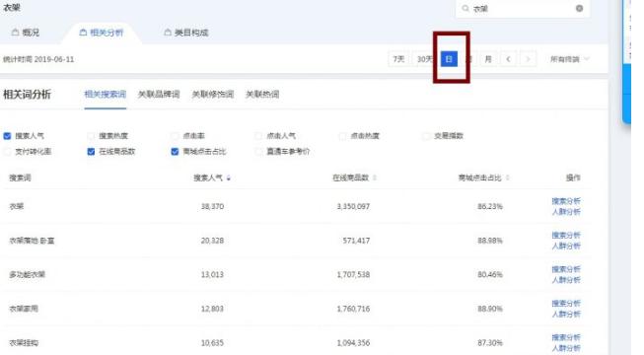Viewport: 644px width, 355px height.
Task: Click the value 571,417 in the table
Action: coord(356,241)
